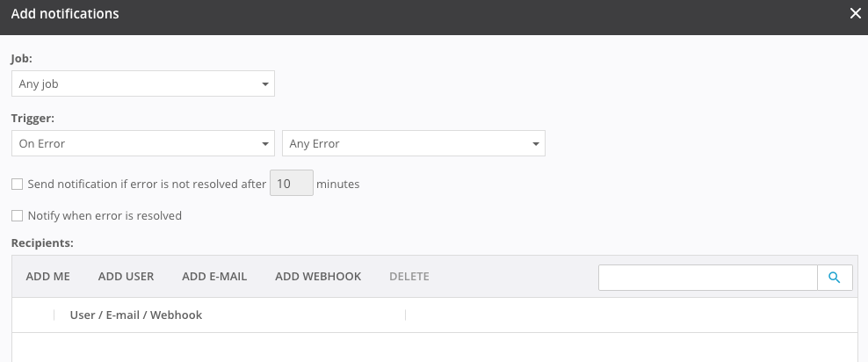
Task: Click the magnifier search icon
Action: click(835, 278)
